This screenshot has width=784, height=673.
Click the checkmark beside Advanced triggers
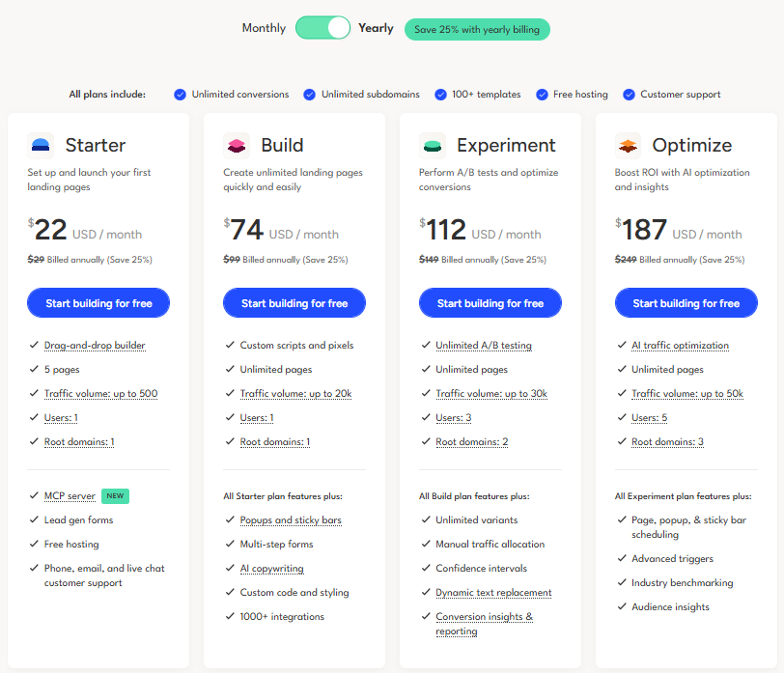[622, 558]
